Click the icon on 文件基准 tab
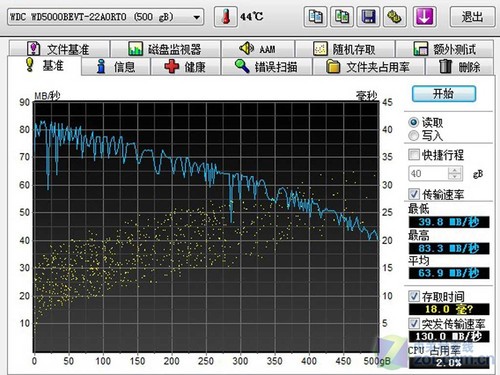 point(33,49)
